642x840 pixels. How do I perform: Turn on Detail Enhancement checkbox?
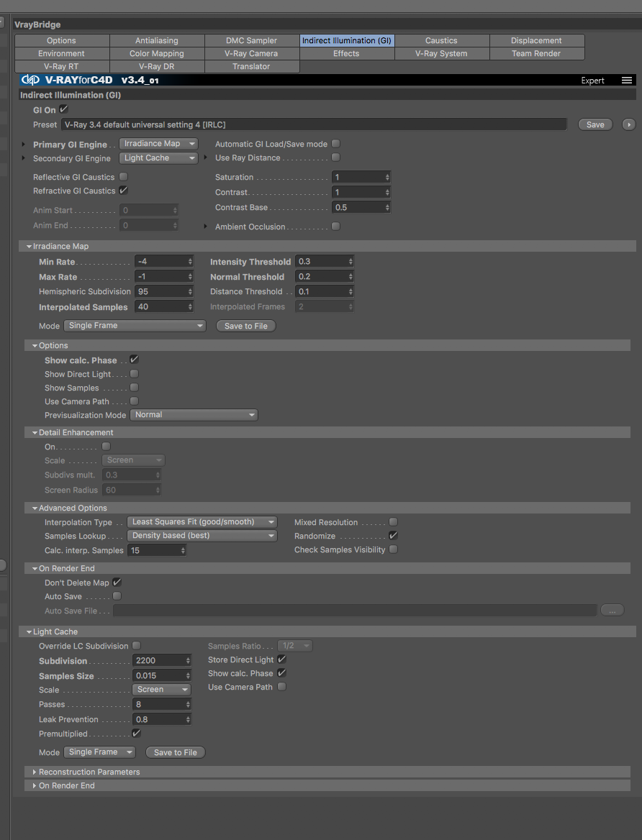coord(107,446)
